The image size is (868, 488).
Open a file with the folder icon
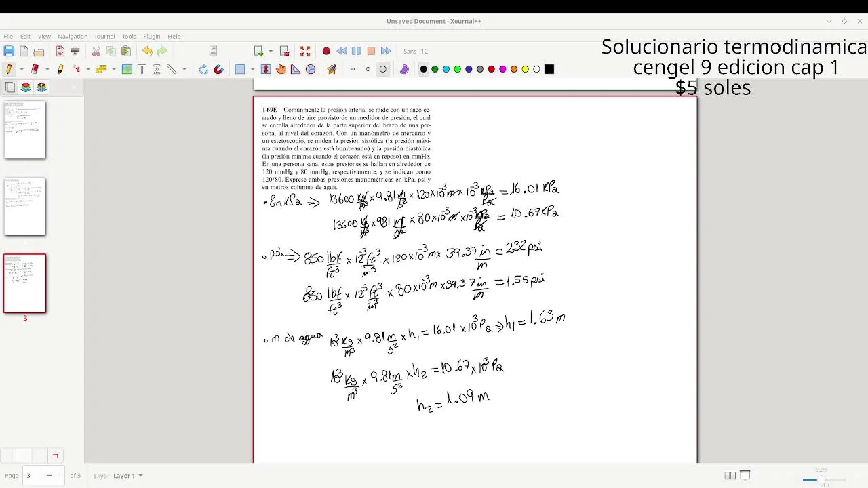pyautogui.click(x=39, y=52)
